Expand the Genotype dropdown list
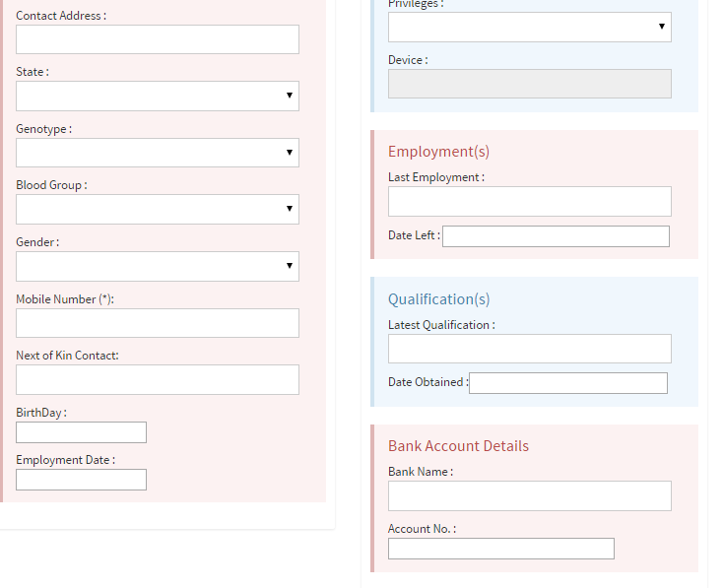 pyautogui.click(x=157, y=153)
